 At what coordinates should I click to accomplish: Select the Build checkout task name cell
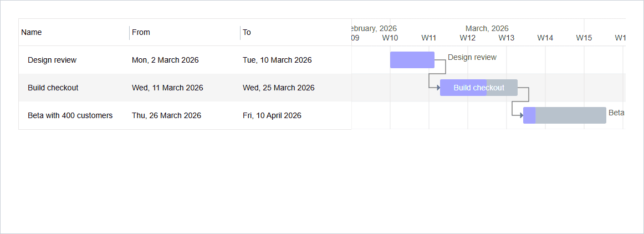click(74, 88)
